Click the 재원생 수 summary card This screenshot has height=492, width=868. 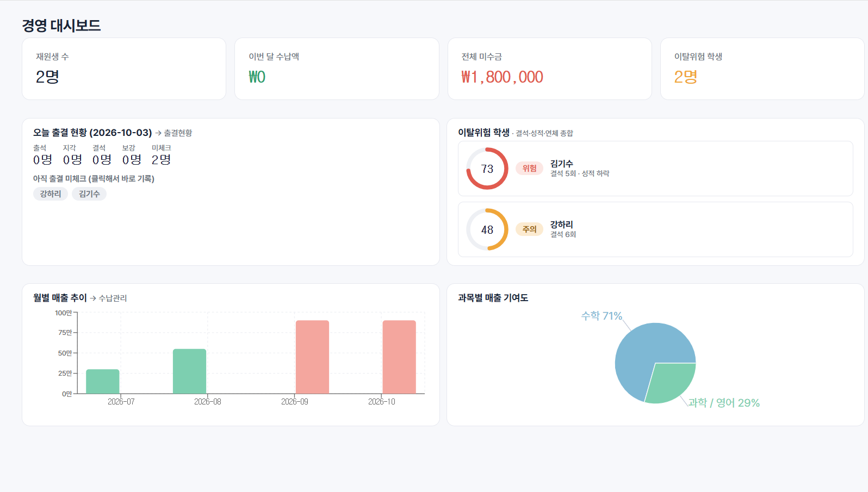[x=124, y=69]
